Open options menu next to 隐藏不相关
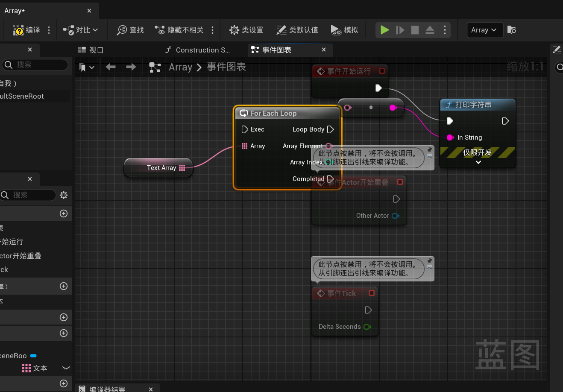The image size is (563, 392). click(x=212, y=30)
